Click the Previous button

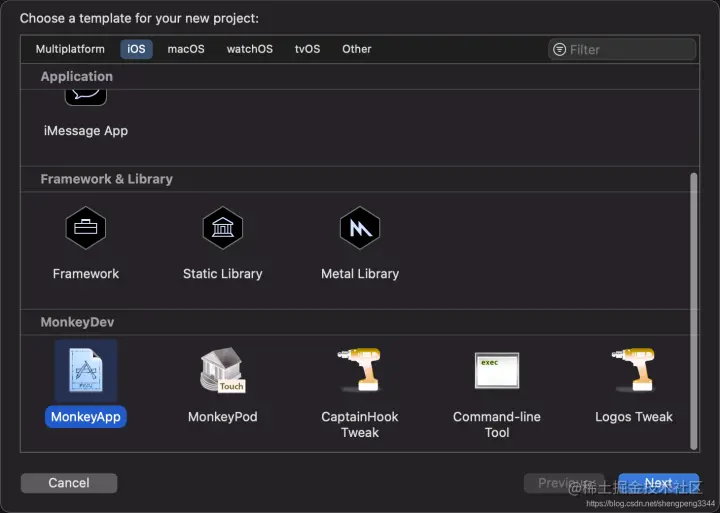pyautogui.click(x=564, y=483)
